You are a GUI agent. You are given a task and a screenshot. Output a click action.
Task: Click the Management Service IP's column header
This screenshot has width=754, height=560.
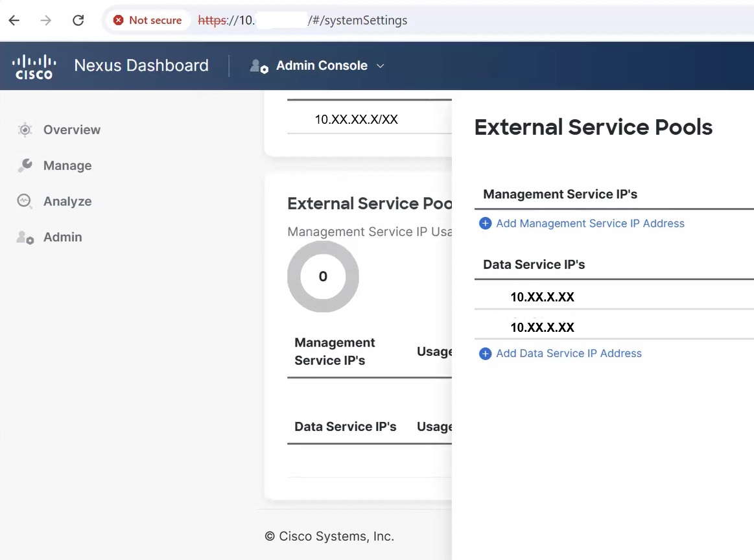(x=335, y=351)
